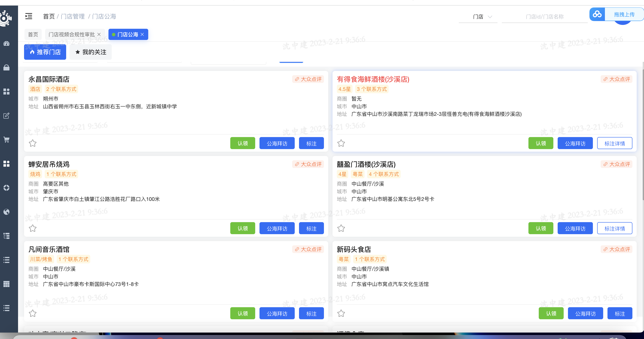The image size is (644, 339).
Task: Open 标注详情 for 囍盈门酒楼(沙溪店)
Action: [615, 228]
